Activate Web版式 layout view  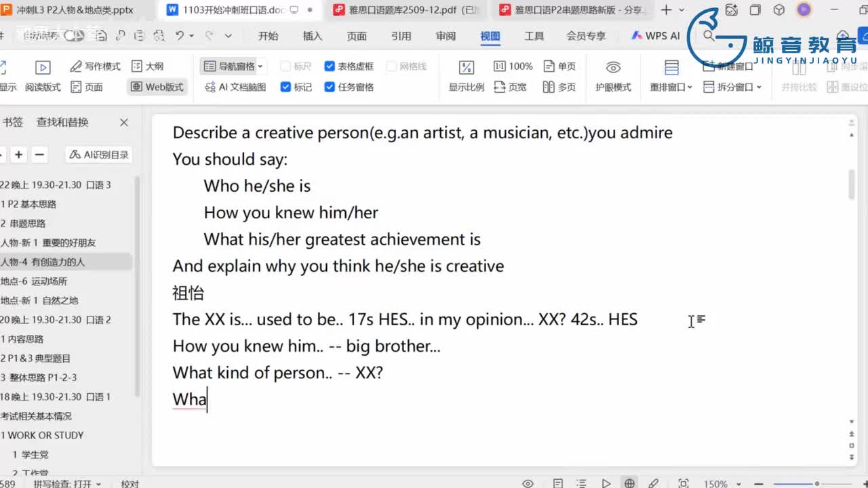157,87
